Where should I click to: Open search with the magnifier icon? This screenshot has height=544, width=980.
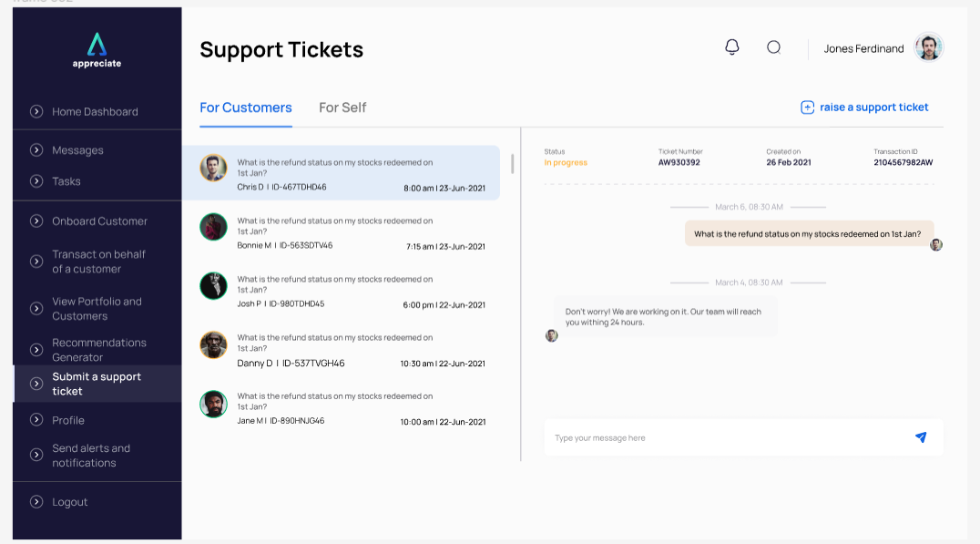click(774, 47)
